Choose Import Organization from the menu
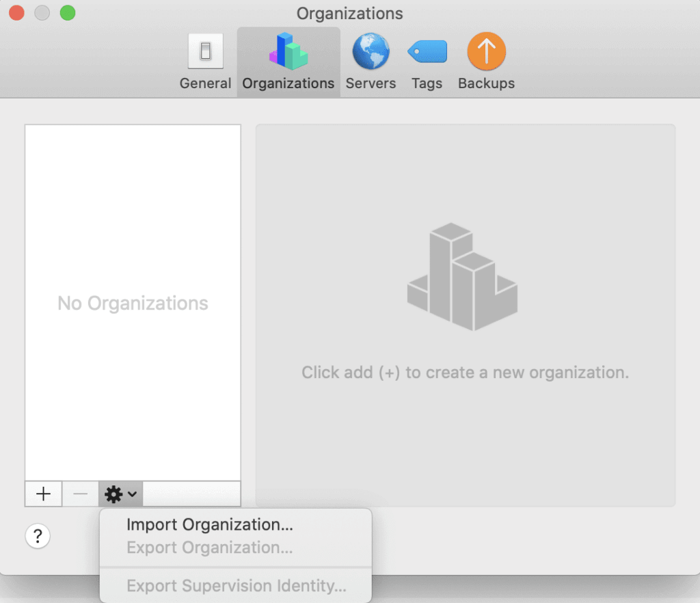 (x=209, y=525)
